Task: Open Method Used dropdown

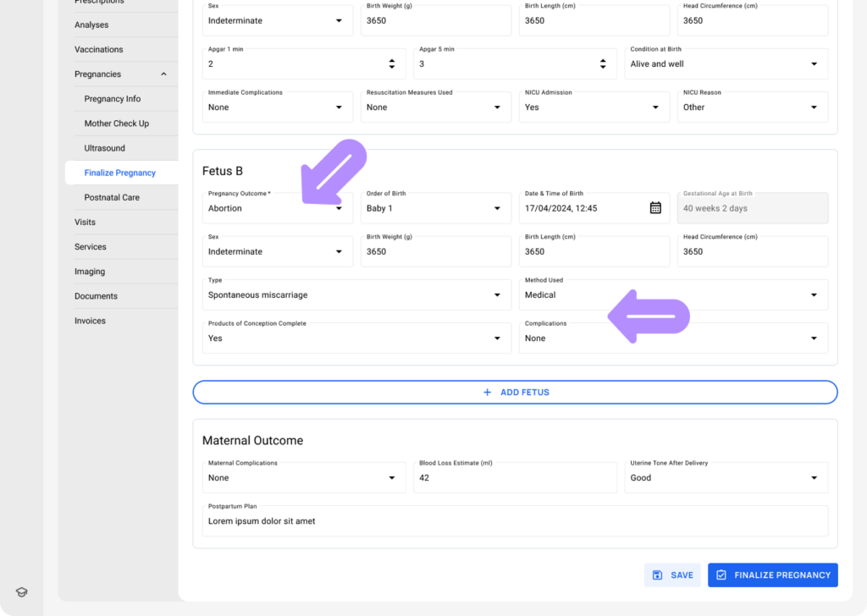Action: 673,295
